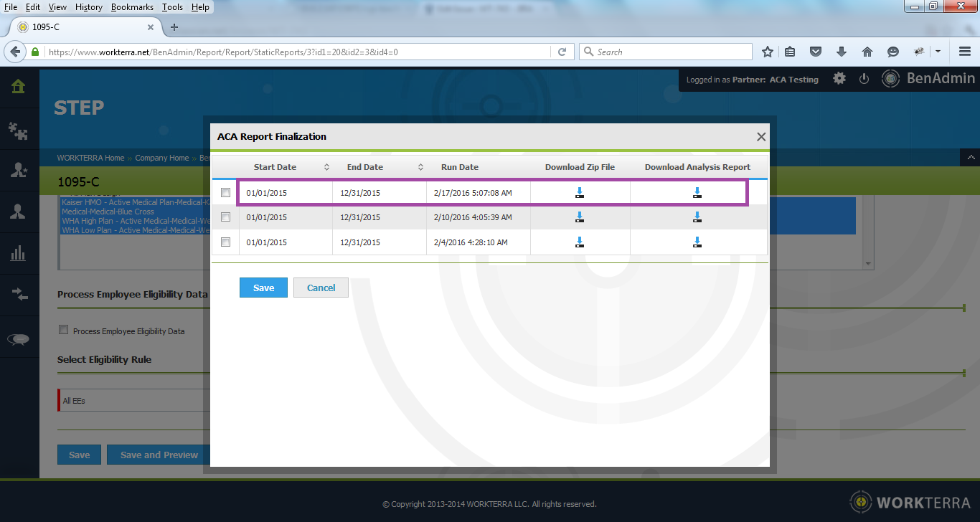
Task: Sort by End Date column arrows
Action: 420,167
